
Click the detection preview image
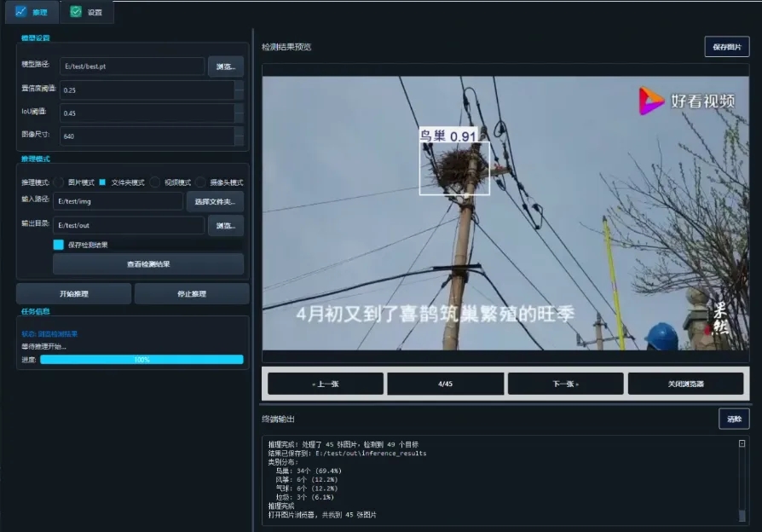(505, 213)
